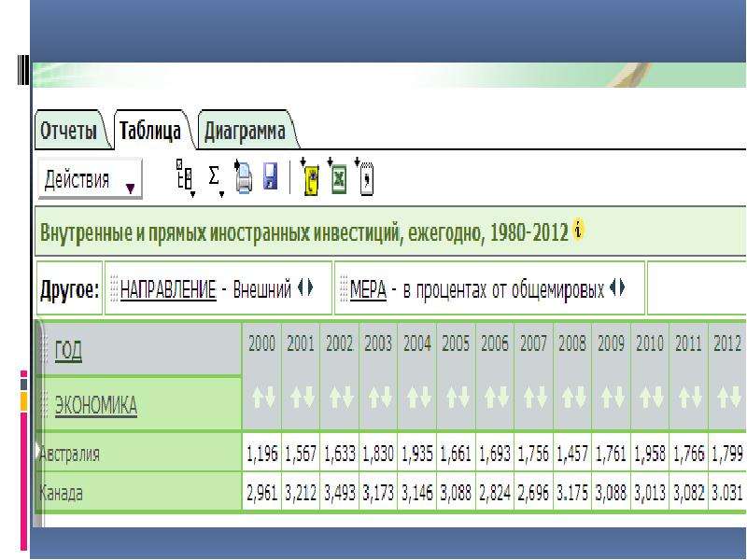This screenshot has height=560, width=747.
Task: Toggle sort arrows under year 2011
Action: tap(690, 397)
